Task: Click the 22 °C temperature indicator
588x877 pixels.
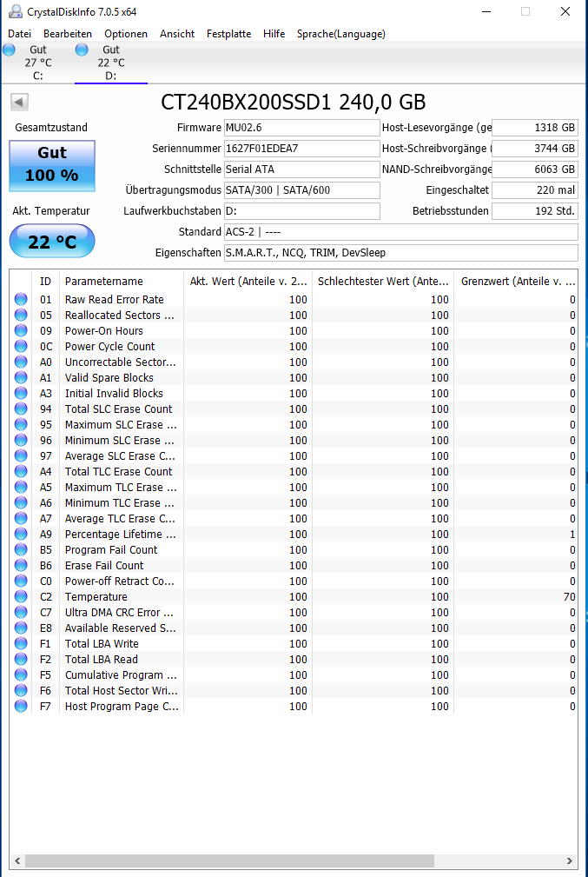Action: (52, 241)
